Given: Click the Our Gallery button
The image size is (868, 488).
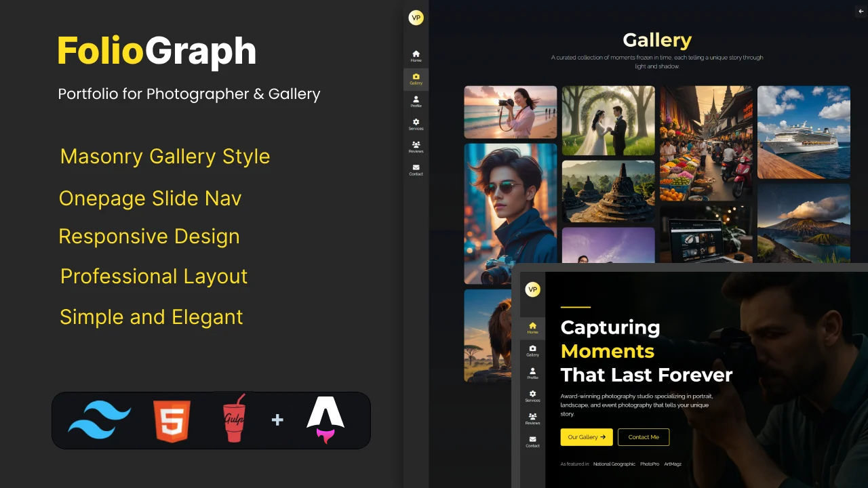Looking at the screenshot, I should [586, 437].
